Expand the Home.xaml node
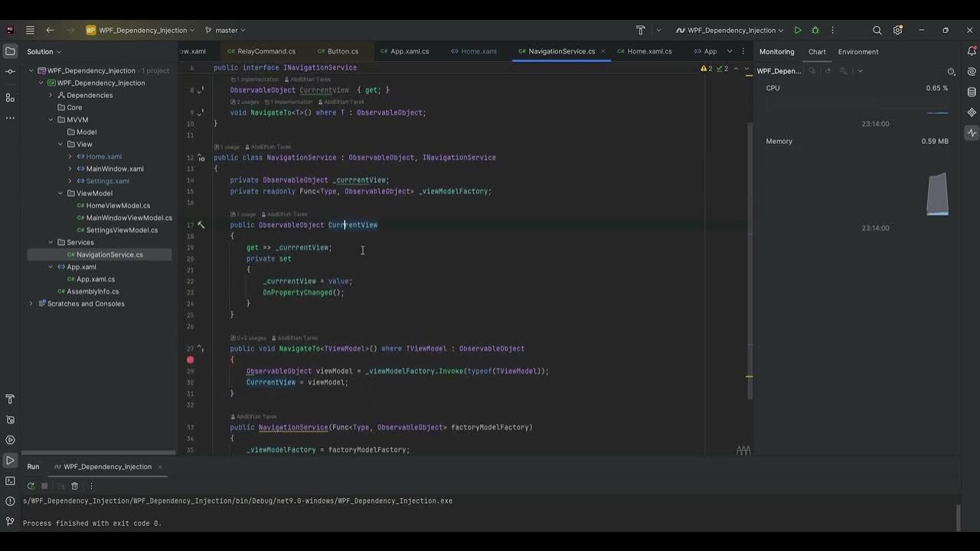Image resolution: width=980 pixels, height=551 pixels. [70, 156]
